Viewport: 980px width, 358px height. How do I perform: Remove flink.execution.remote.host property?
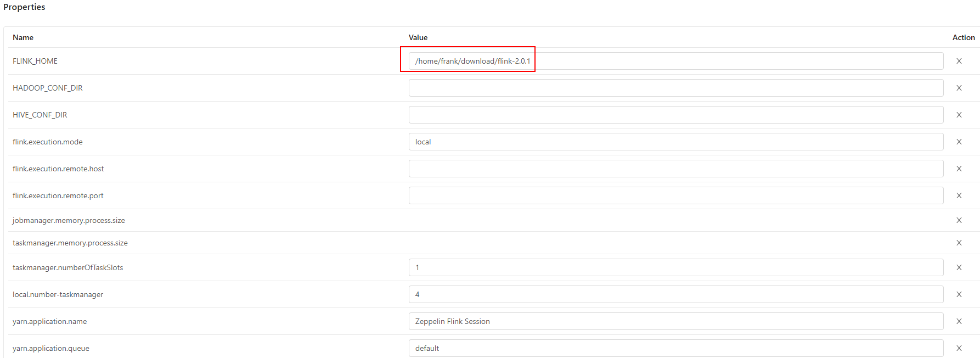click(959, 169)
